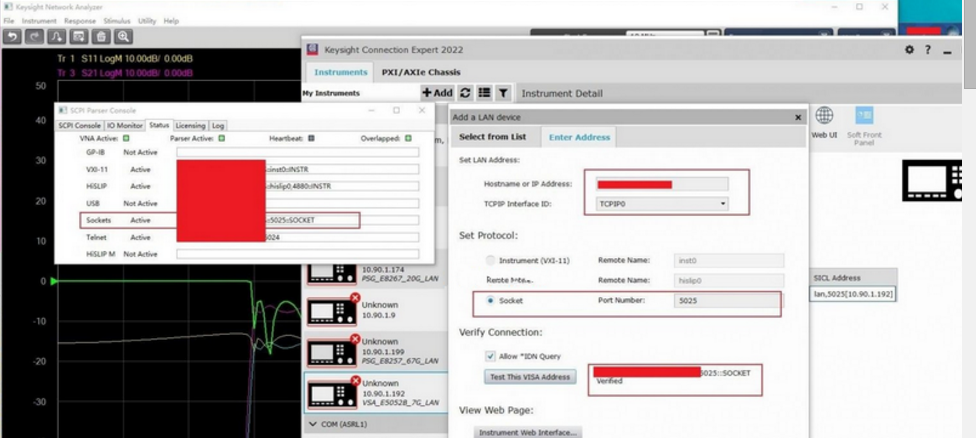This screenshot has height=438, width=976.
Task: Click the list view icon beside refresh
Action: coord(484,93)
